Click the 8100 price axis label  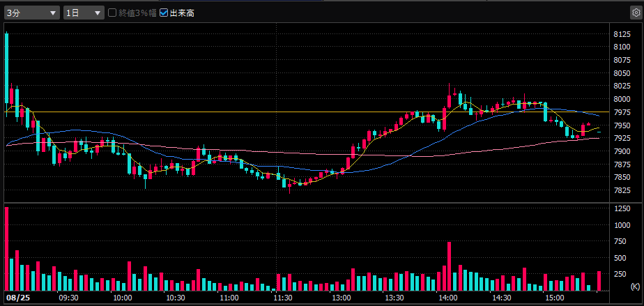622,47
